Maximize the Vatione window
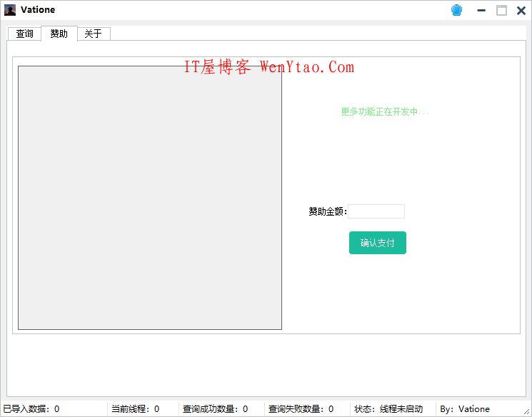This screenshot has height=417, width=532. click(501, 11)
